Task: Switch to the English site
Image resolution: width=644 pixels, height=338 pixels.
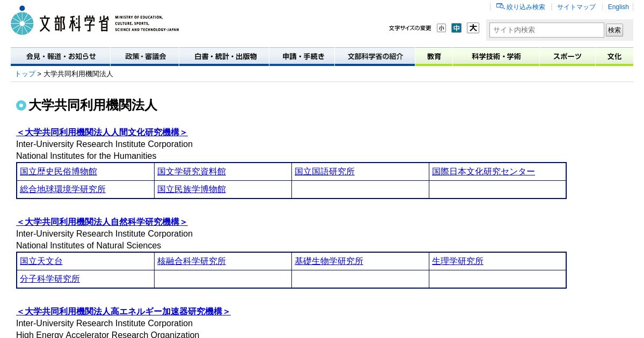Action: (x=618, y=7)
